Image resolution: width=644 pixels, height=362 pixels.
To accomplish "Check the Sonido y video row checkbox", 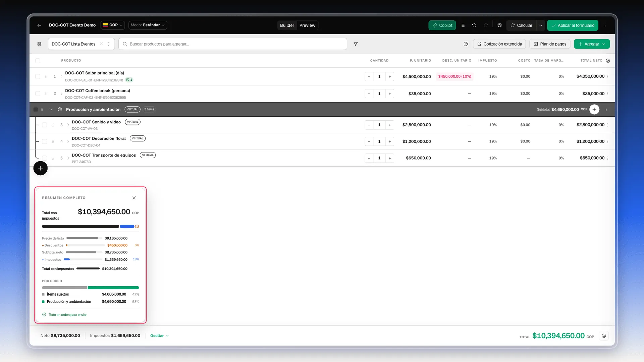I will click(x=44, y=125).
